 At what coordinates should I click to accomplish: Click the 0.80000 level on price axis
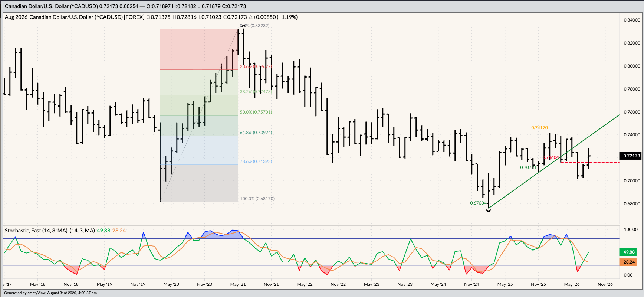(x=632, y=66)
